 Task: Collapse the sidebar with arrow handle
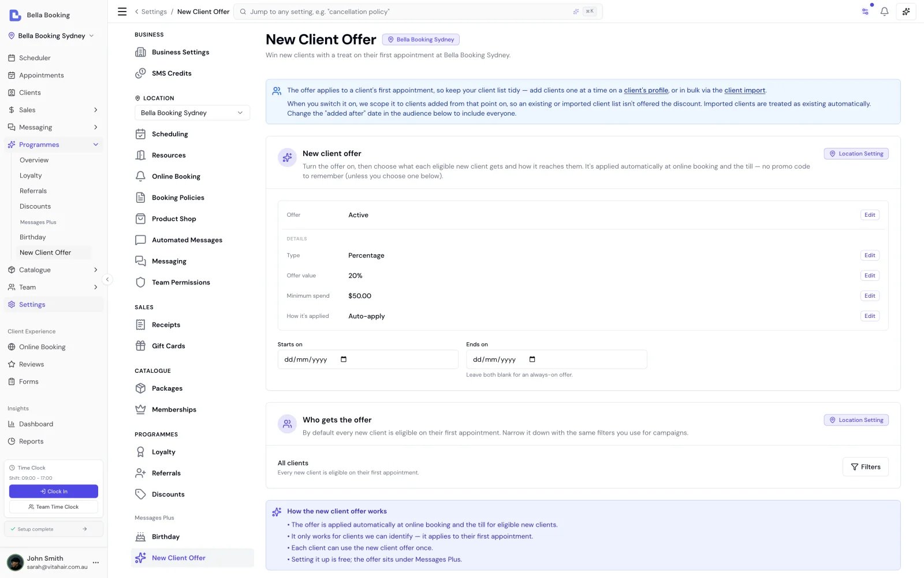point(107,279)
